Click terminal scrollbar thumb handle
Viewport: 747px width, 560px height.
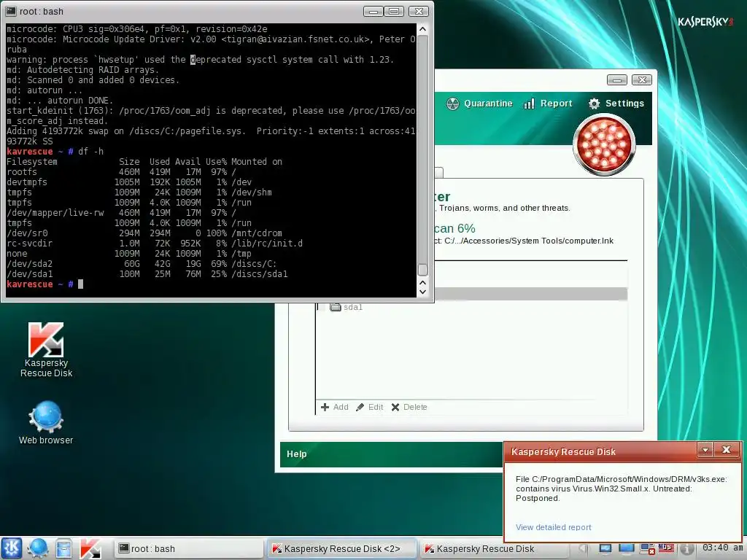coord(422,270)
